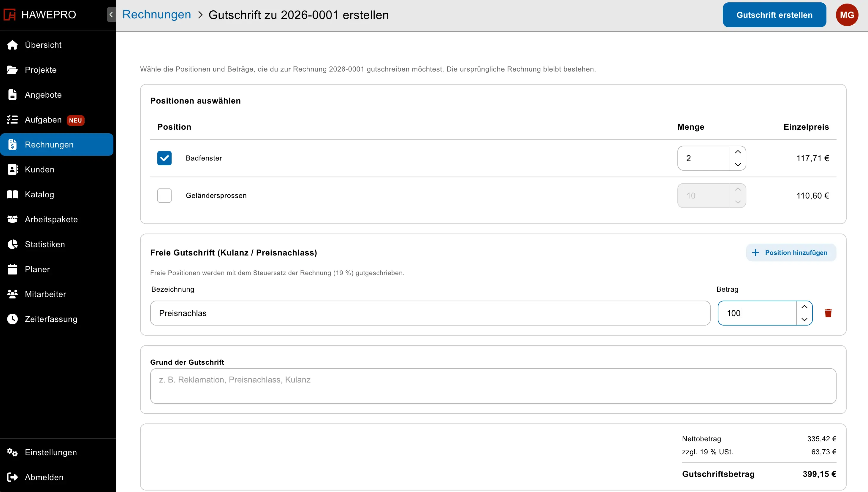Focus the Grund der Gutschrift text field

tap(493, 386)
